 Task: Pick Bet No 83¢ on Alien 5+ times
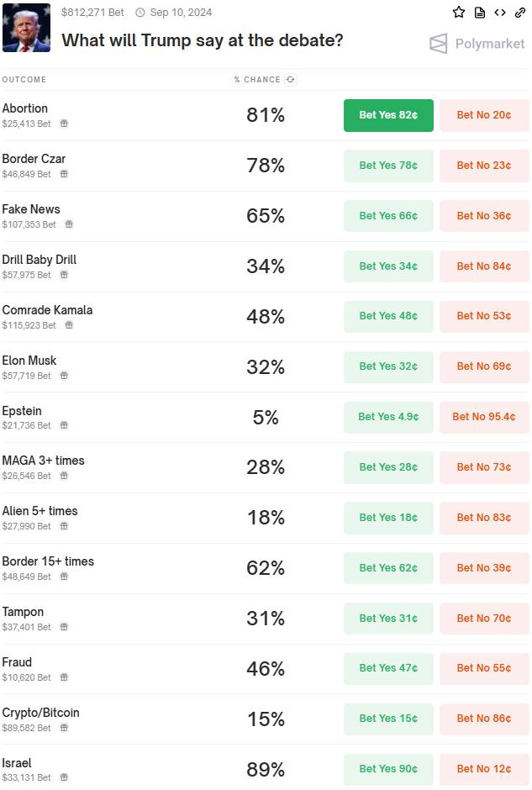[484, 518]
